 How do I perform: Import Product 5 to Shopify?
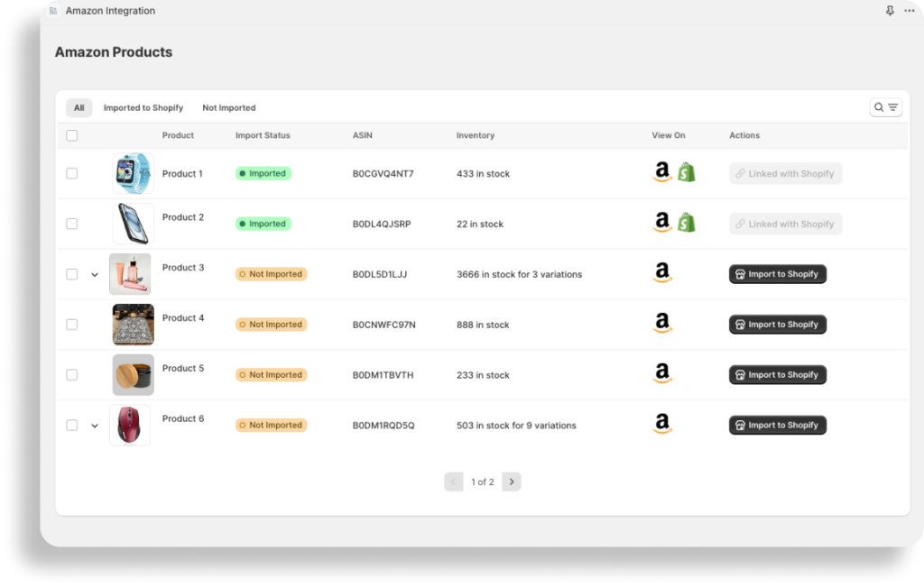coord(778,374)
